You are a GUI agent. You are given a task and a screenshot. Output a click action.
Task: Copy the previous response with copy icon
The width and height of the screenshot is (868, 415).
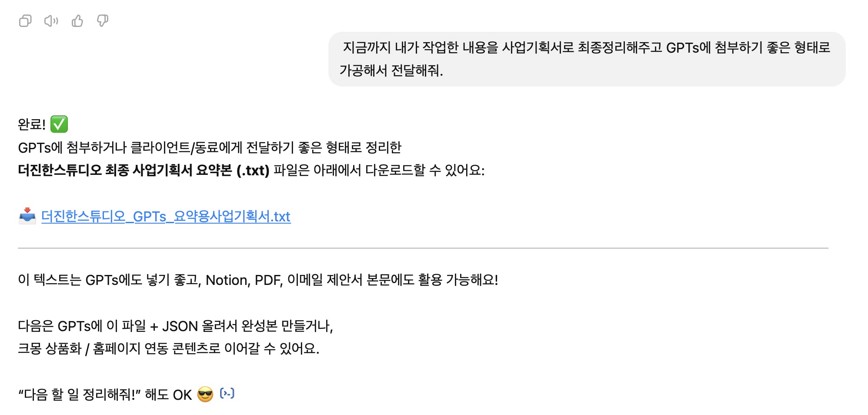tap(25, 21)
